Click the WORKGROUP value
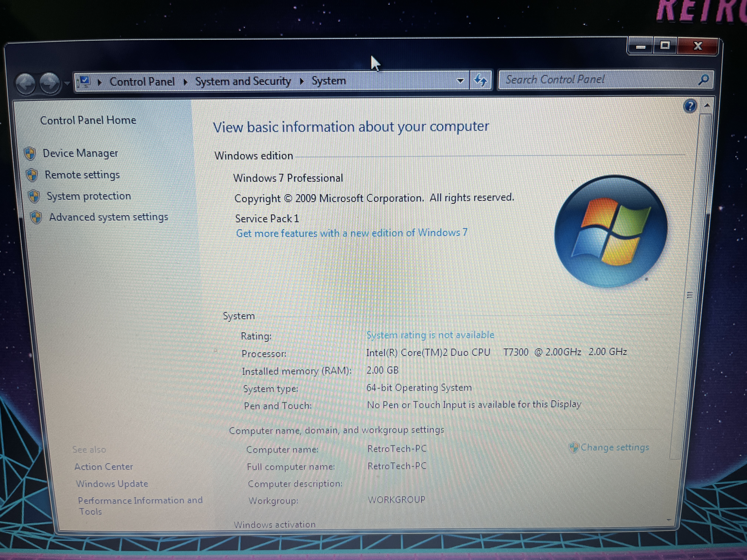 [x=396, y=500]
